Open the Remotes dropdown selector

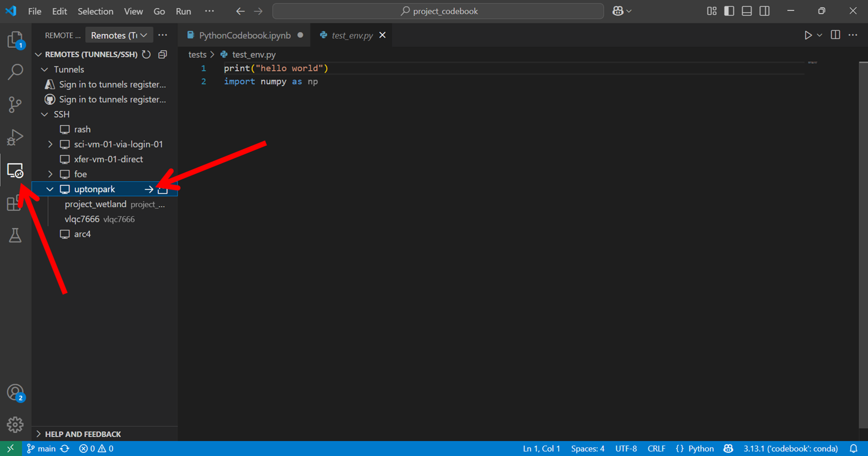[119, 35]
